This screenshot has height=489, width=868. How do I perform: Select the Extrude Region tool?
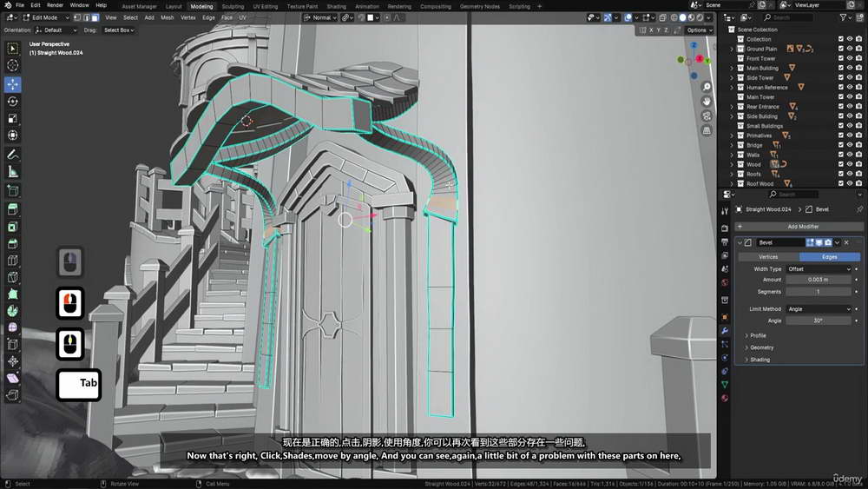tap(12, 209)
